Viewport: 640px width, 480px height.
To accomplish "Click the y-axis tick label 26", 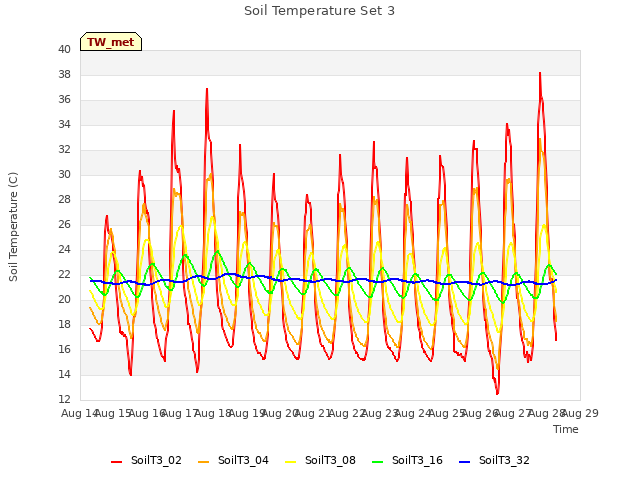I will point(64,224).
